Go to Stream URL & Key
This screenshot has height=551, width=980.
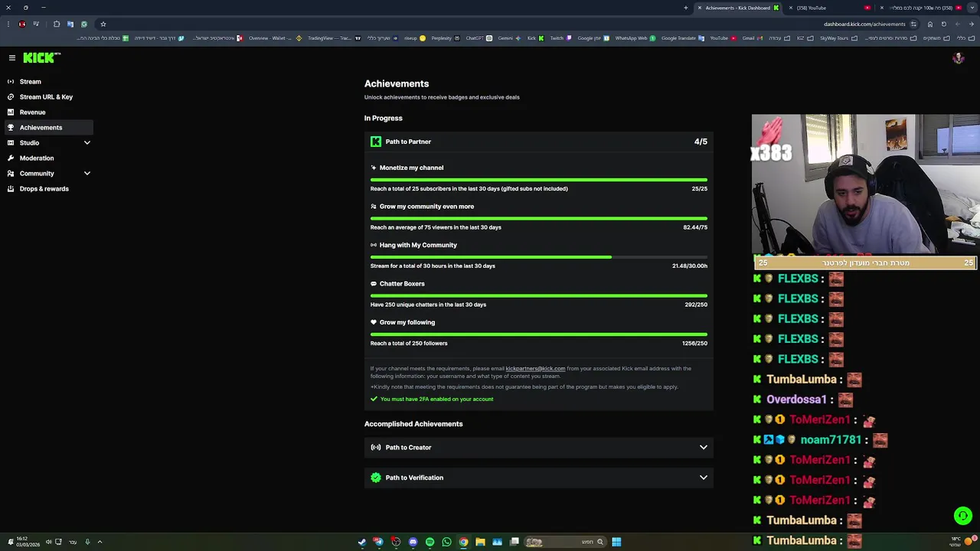[46, 96]
